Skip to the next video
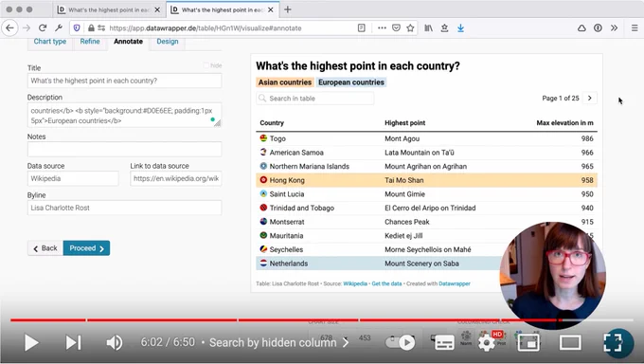This screenshot has height=364, width=644. [74, 342]
